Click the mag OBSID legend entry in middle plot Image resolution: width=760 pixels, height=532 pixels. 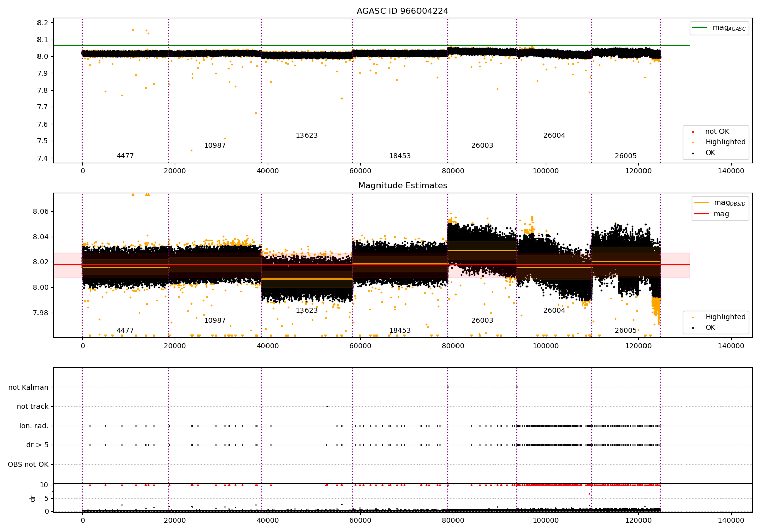coord(719,203)
